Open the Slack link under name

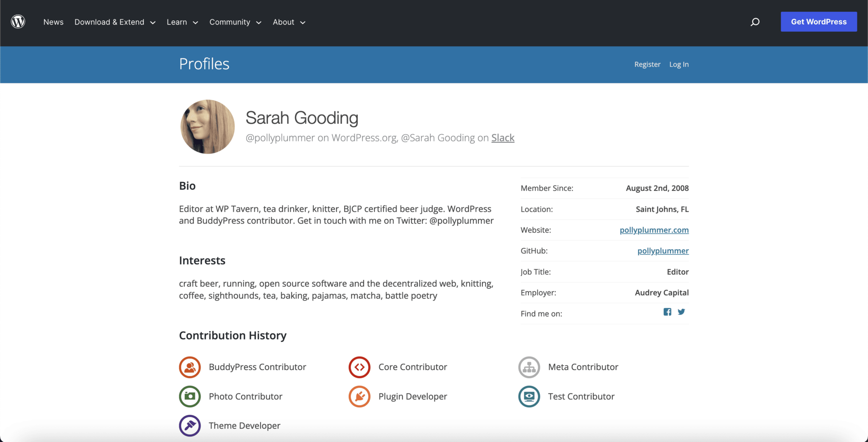point(503,138)
